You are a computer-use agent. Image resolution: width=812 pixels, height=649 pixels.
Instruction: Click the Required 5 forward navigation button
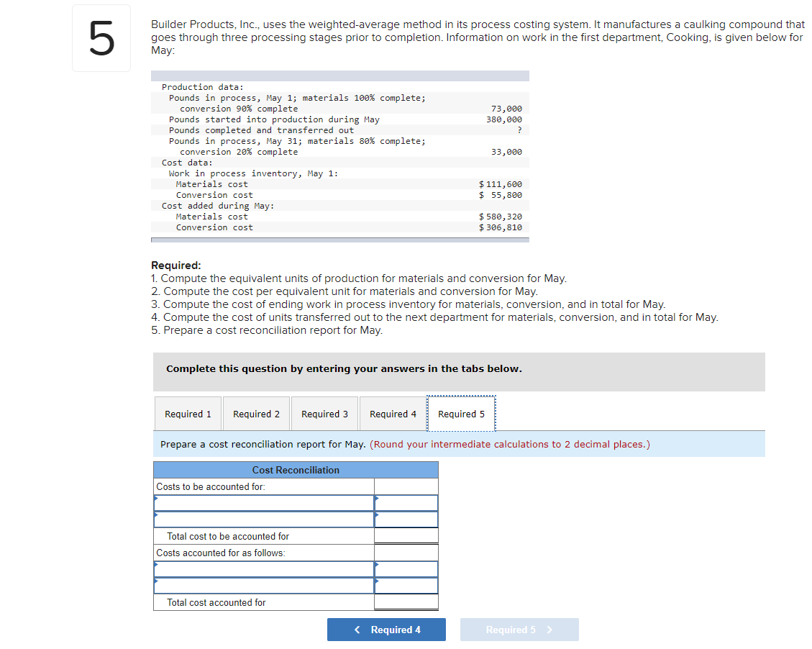coord(519,629)
